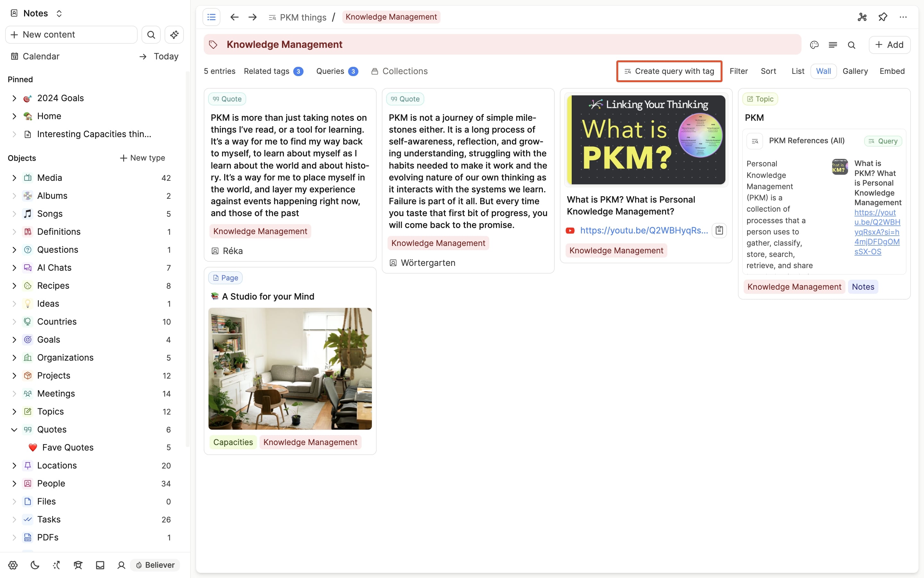Open the AI Chats object type
Image resolution: width=924 pixels, height=578 pixels.
(54, 267)
